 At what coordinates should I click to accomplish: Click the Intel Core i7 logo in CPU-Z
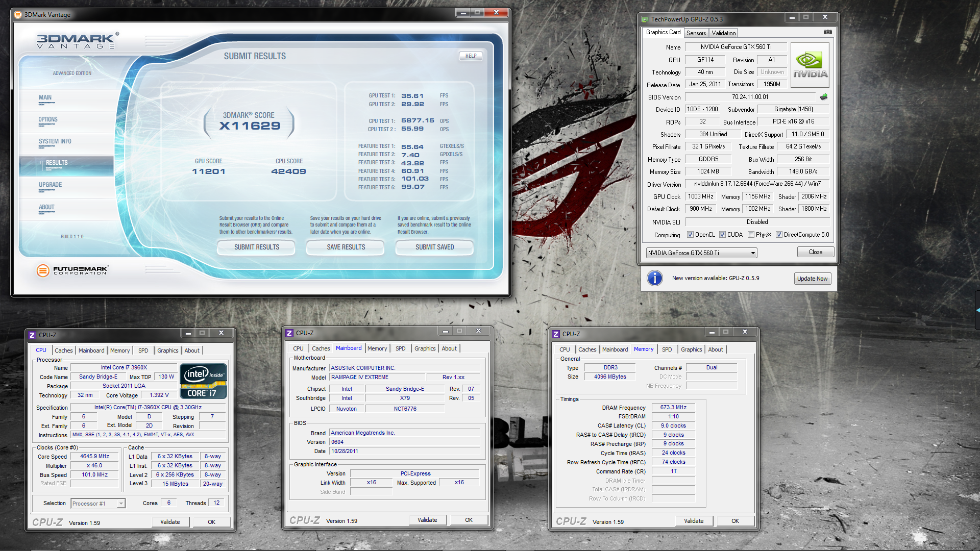(x=204, y=381)
